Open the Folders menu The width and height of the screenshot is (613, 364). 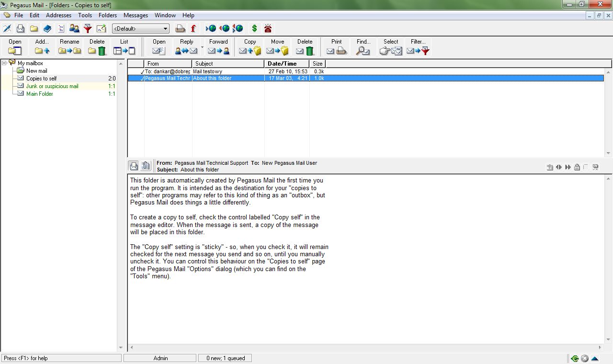click(108, 15)
